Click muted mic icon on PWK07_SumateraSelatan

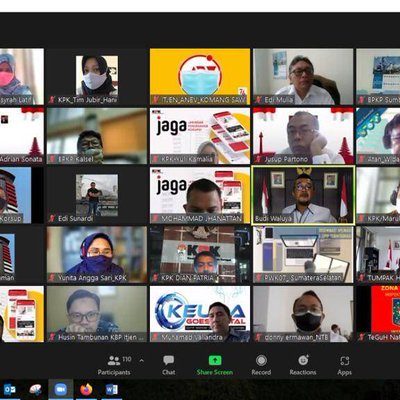coord(258,278)
